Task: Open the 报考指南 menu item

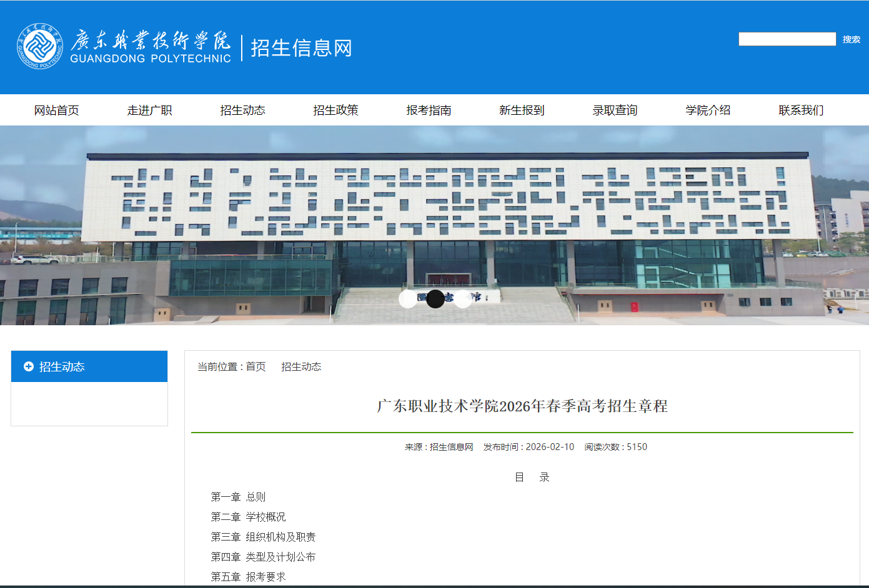Action: point(429,110)
